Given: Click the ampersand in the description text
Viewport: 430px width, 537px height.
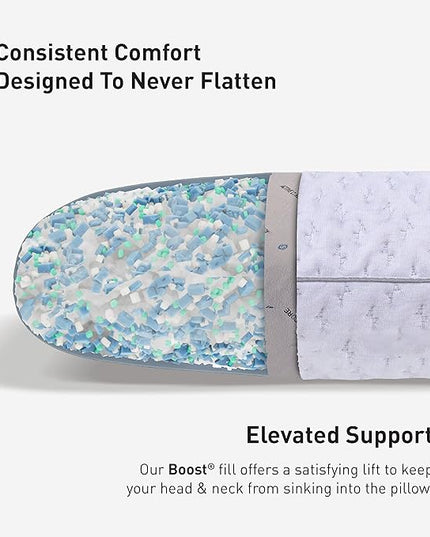Looking at the screenshot, I should [202, 489].
